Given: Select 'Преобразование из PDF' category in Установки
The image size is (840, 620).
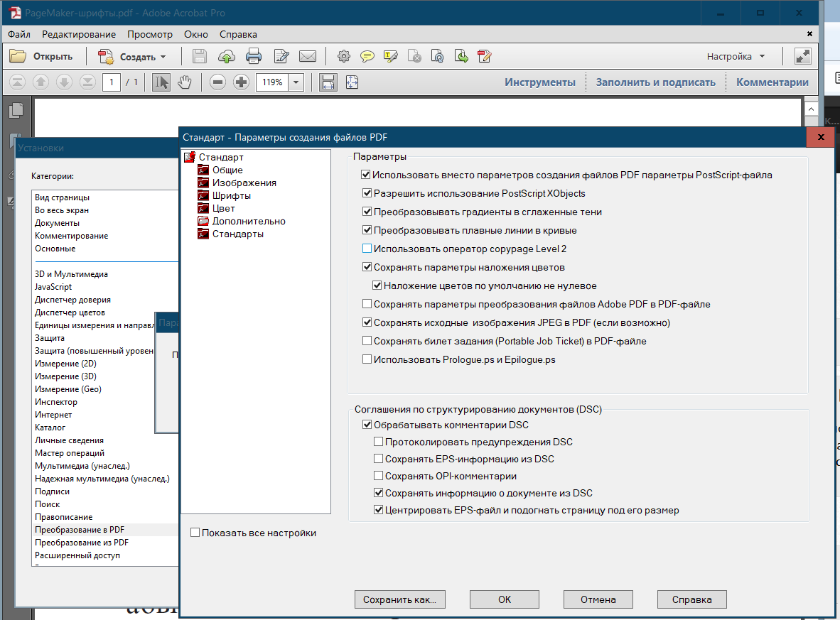Looking at the screenshot, I should pos(82,543).
